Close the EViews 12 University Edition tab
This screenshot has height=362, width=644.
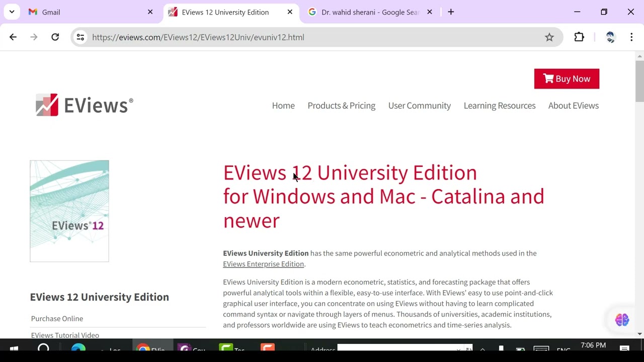290,12
